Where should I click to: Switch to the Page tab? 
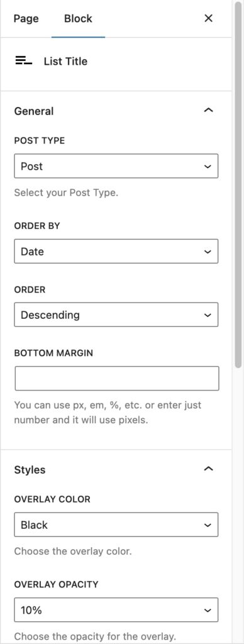(26, 18)
